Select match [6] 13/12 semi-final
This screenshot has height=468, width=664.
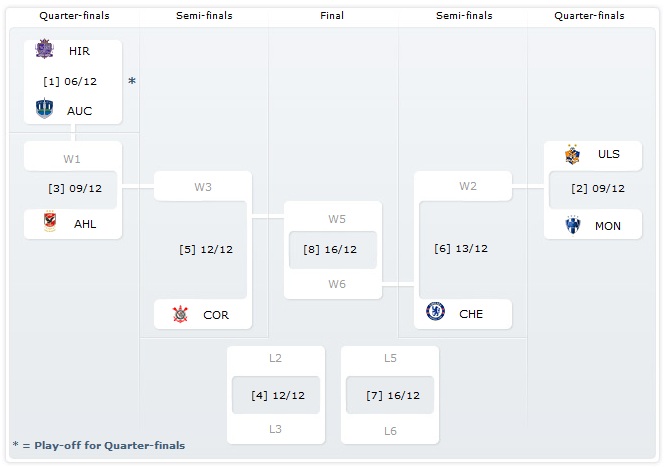pos(461,249)
